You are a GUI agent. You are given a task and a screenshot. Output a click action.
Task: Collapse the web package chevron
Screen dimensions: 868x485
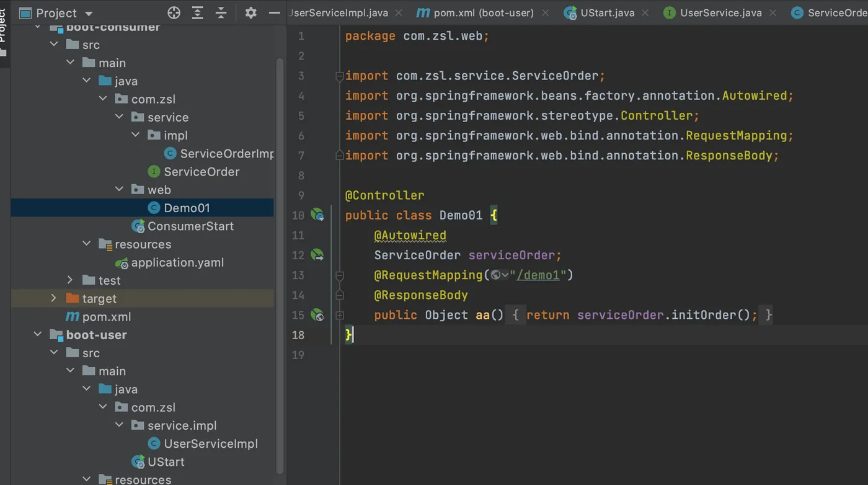(x=119, y=189)
